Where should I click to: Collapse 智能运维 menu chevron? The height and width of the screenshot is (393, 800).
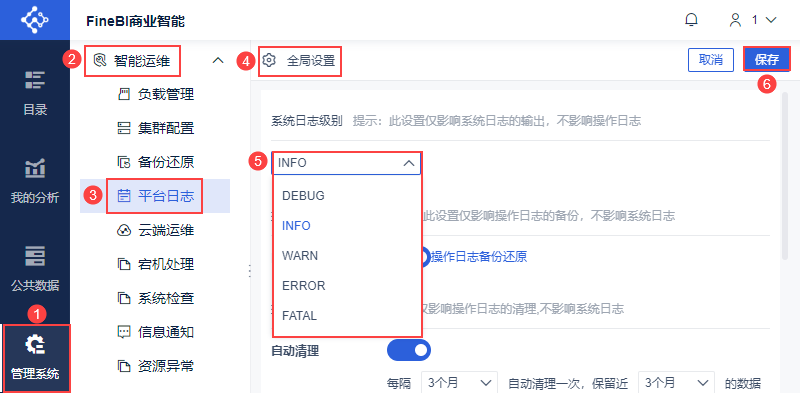218,60
